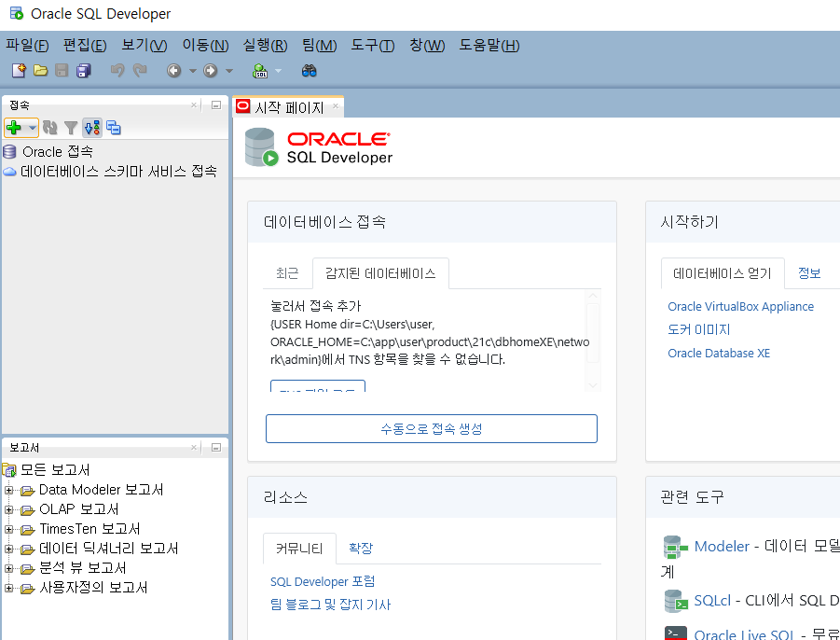The image size is (840, 640).
Task: Expand OLAP 보고서 node
Action: coord(9,509)
